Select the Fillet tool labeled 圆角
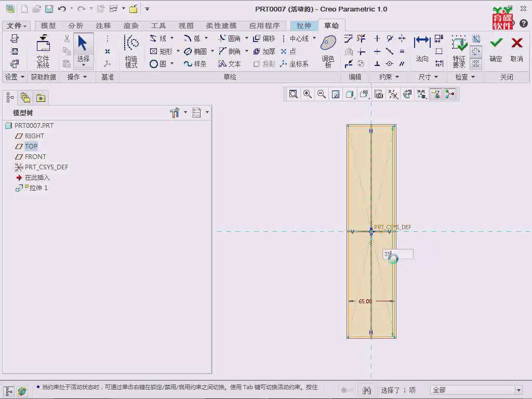This screenshot has width=532, height=399. [230, 38]
